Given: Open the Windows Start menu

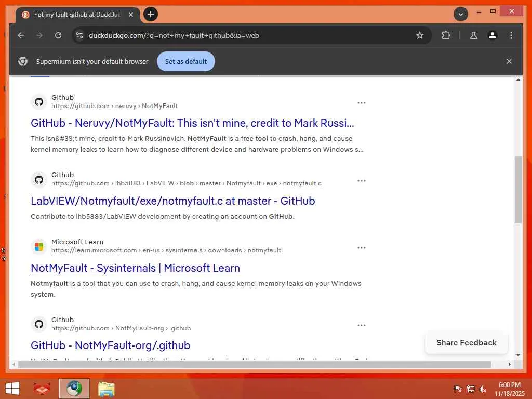Looking at the screenshot, I should tap(12, 389).
